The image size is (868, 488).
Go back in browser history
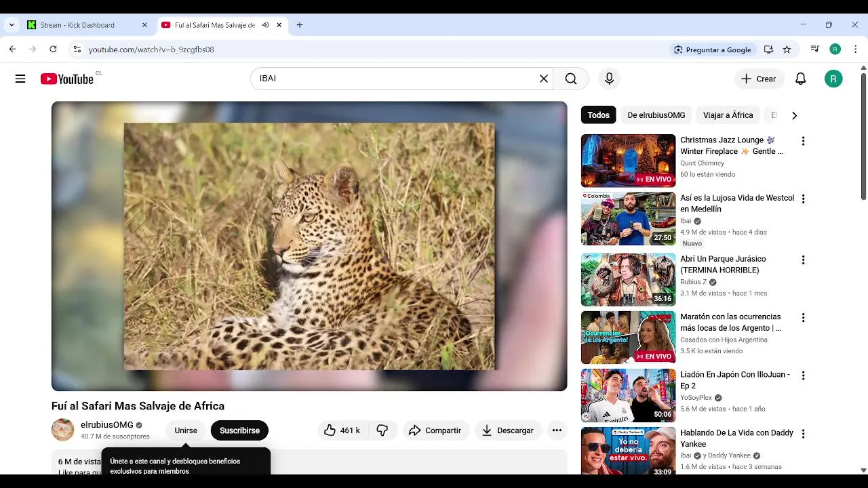coord(12,49)
